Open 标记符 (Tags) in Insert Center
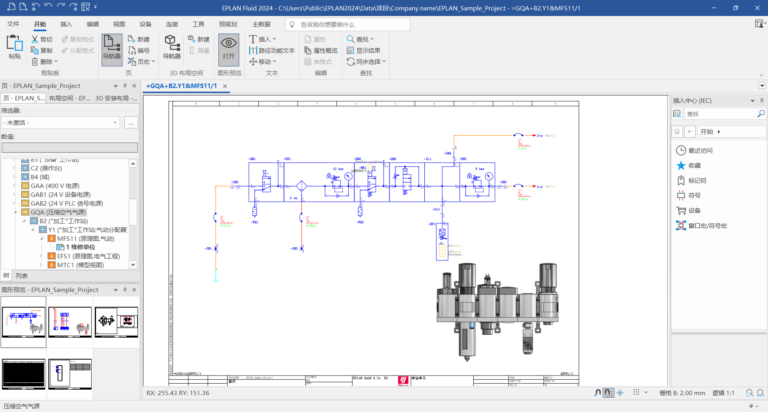 coord(692,180)
